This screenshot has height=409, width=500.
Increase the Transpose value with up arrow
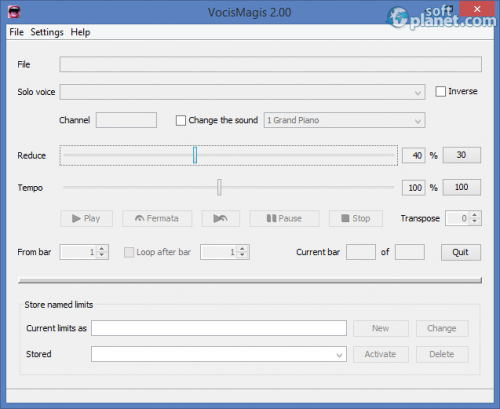pyautogui.click(x=475, y=215)
